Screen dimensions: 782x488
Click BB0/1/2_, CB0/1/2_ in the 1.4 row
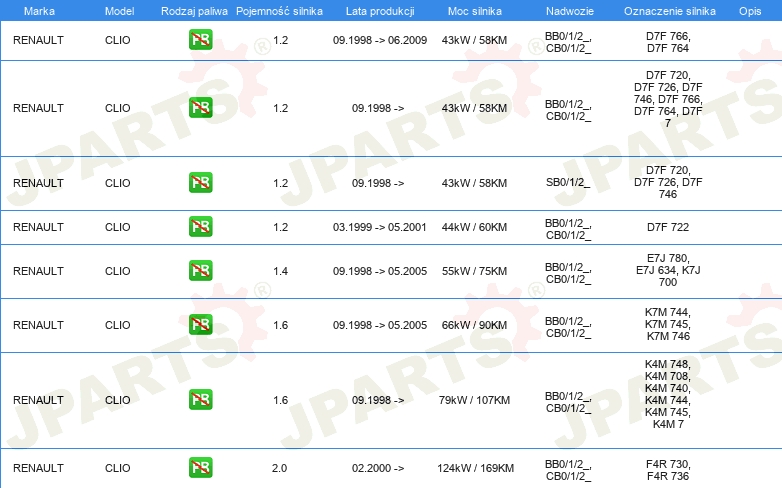tap(568, 273)
